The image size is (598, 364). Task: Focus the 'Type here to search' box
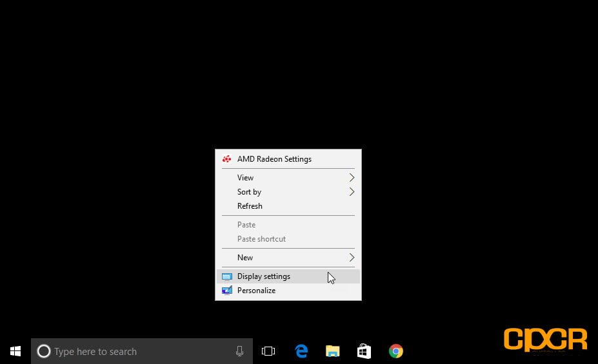pos(141,351)
